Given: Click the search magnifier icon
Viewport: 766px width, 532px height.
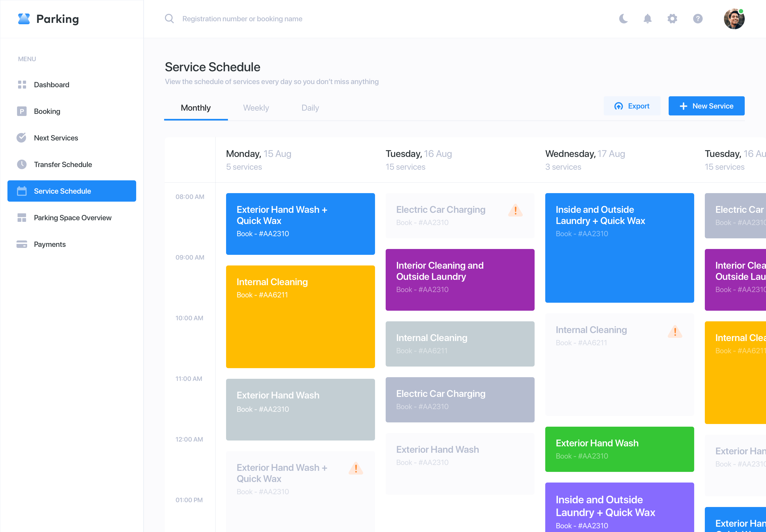Looking at the screenshot, I should [x=169, y=19].
